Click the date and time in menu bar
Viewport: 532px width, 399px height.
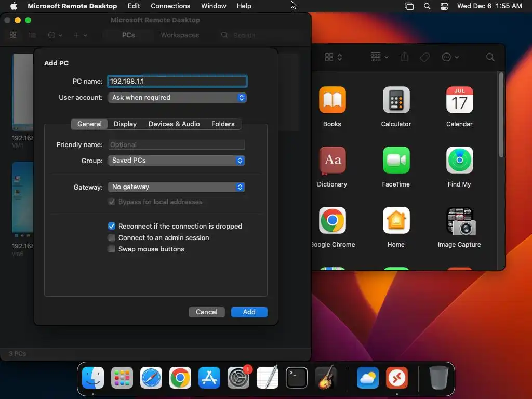pyautogui.click(x=489, y=6)
